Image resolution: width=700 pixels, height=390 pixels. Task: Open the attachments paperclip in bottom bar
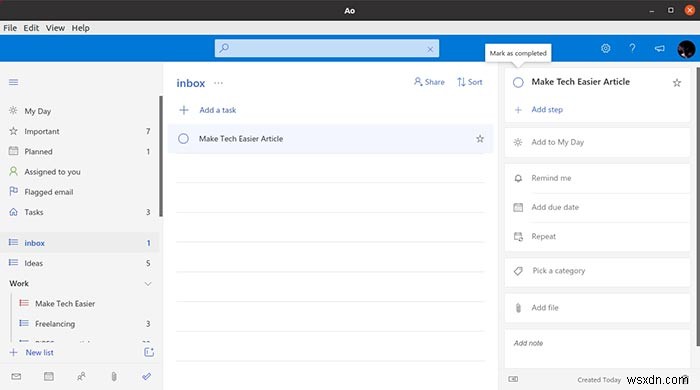click(x=114, y=377)
